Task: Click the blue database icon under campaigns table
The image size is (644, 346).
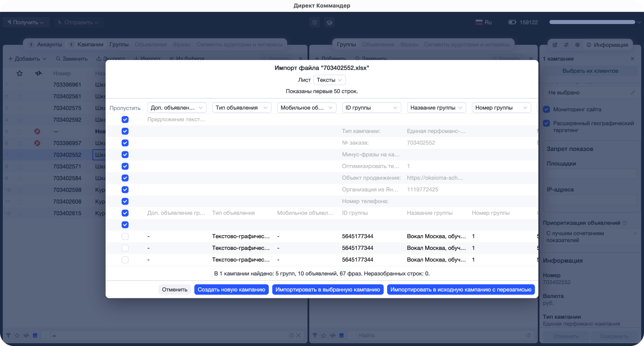Action: pos(35,336)
